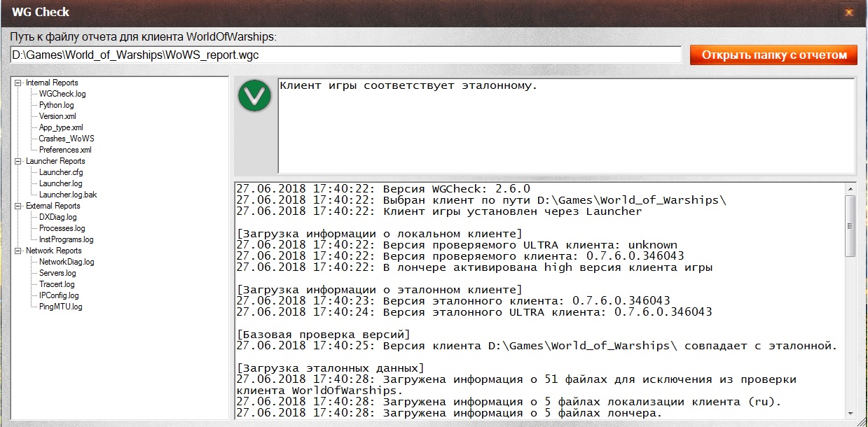
Task: Open Preferences.xml report
Action: pyautogui.click(x=65, y=150)
